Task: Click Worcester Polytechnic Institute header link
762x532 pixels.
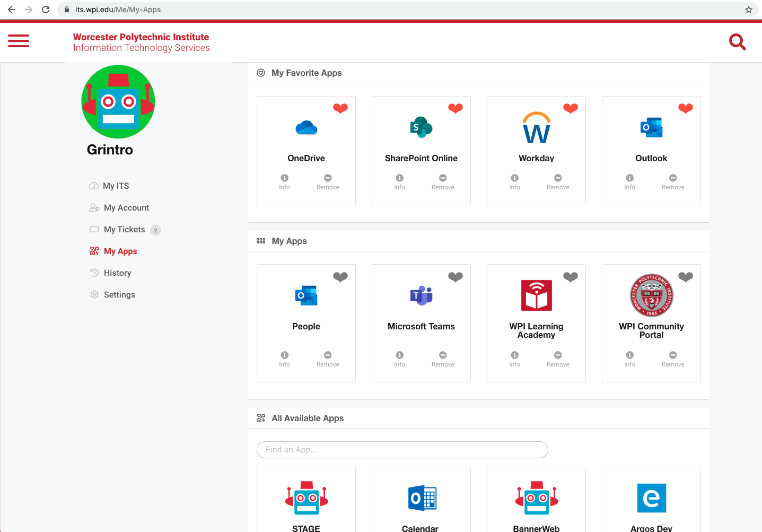Action: click(x=141, y=37)
